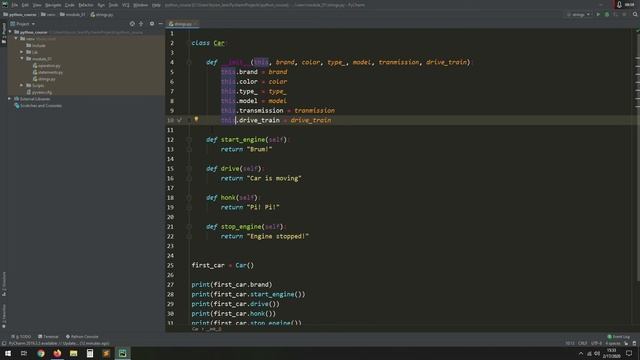Image resolution: width=640 pixels, height=360 pixels.
Task: Open the VCS menu
Action: click(x=126, y=5)
